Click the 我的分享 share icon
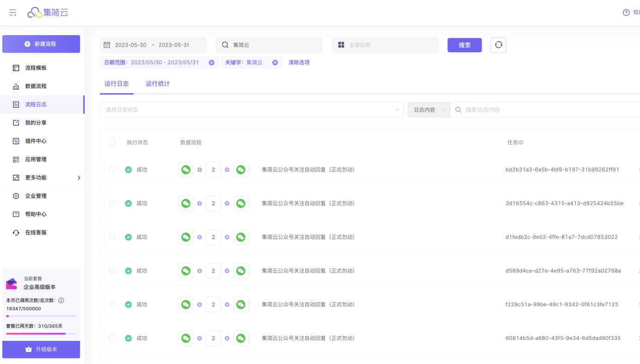 [16, 123]
